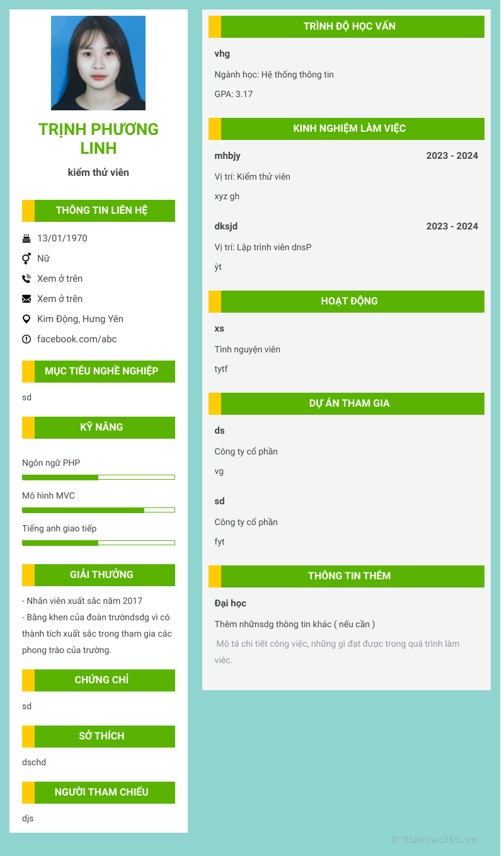
Task: Click the email envelope icon
Action: coord(26,299)
